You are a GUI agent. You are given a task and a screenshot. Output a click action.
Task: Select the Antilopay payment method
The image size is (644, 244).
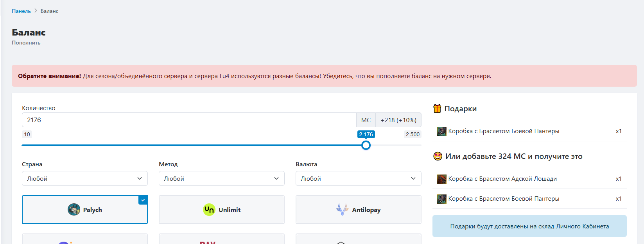[x=358, y=210]
